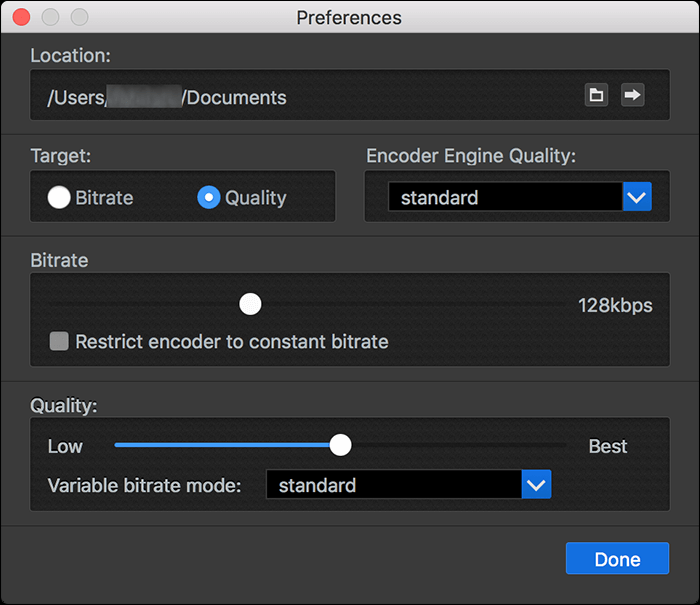Click the arrow icon beside the folder icon
The image size is (700, 605).
click(x=633, y=95)
